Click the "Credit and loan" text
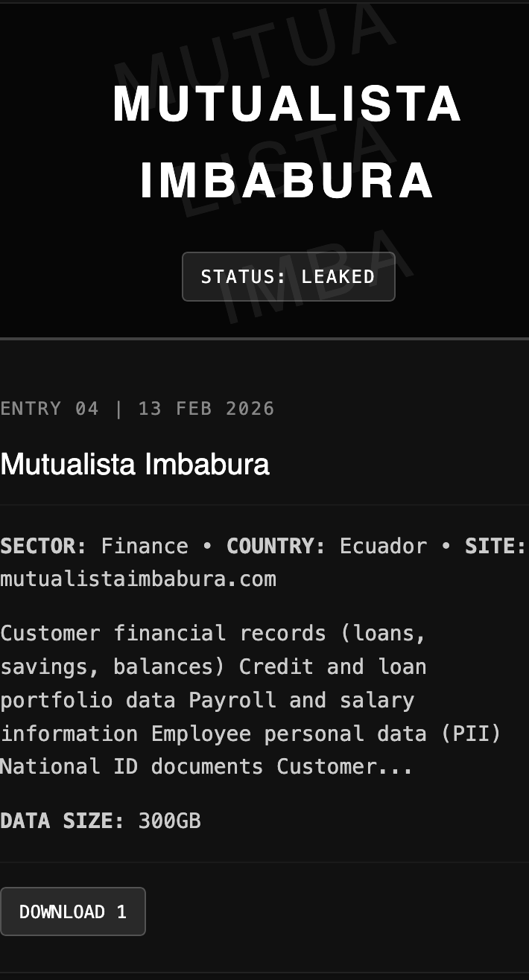The width and height of the screenshot is (529, 980). click(x=332, y=666)
